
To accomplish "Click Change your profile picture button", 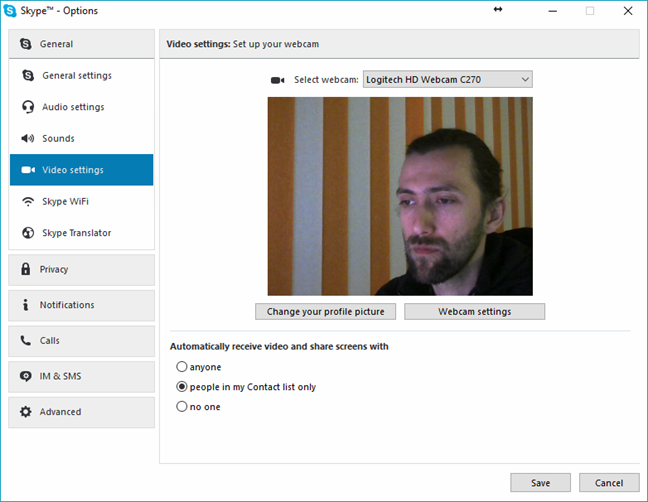I will click(325, 312).
